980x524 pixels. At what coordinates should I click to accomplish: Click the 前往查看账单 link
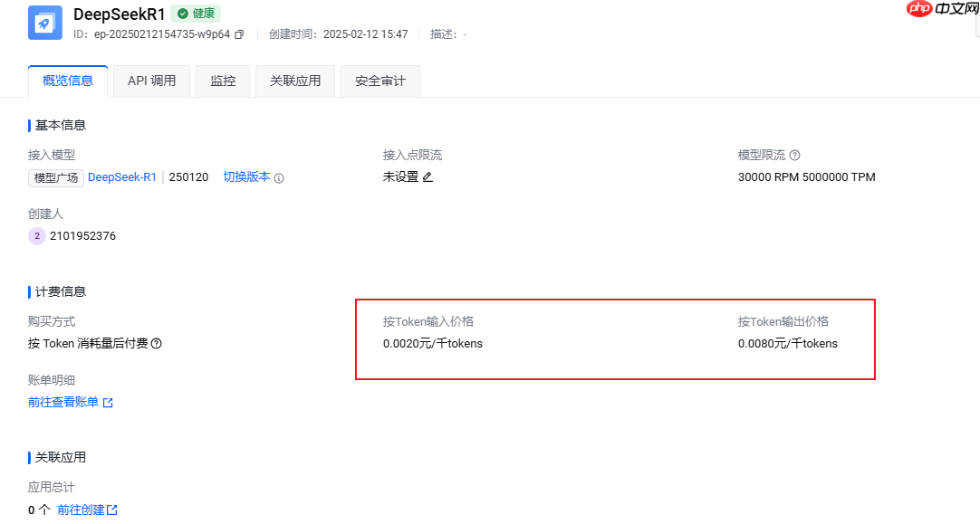pyautogui.click(x=62, y=402)
